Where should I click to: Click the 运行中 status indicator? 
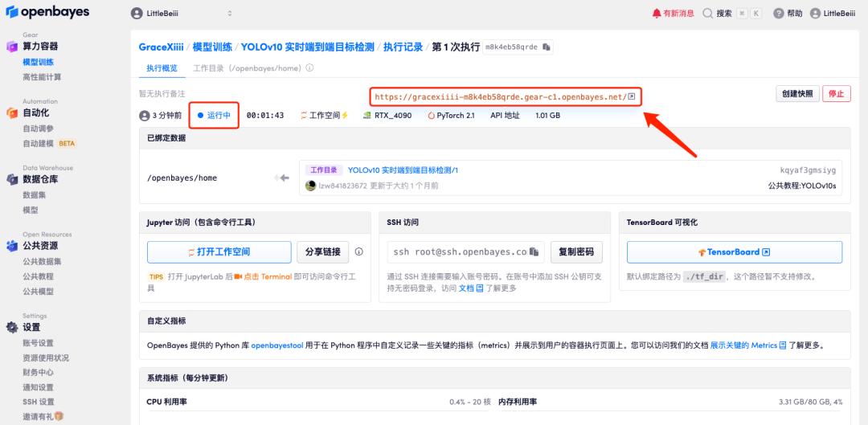click(x=214, y=116)
